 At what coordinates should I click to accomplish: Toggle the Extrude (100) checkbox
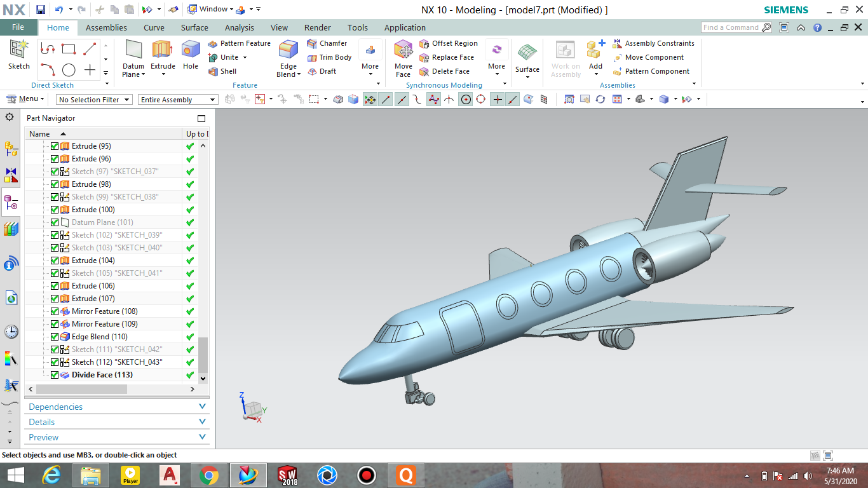click(54, 210)
